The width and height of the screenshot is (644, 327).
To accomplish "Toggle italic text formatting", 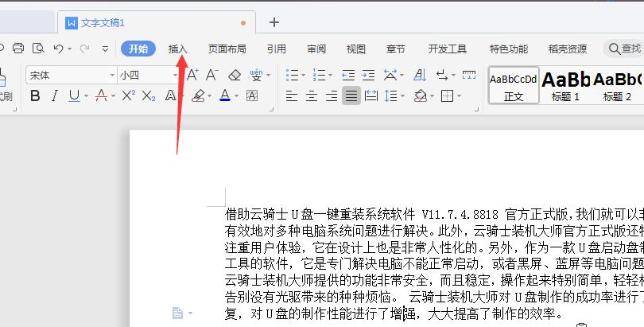I will point(55,96).
